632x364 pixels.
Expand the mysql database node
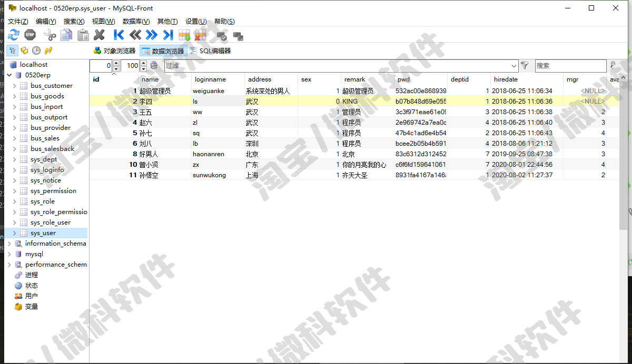click(x=9, y=254)
